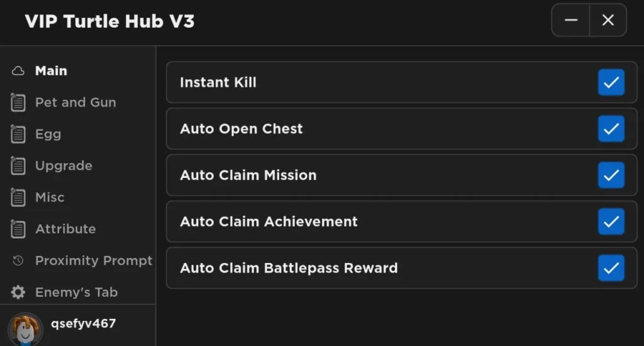Viewport: 644px width, 346px height.
Task: Select the Proximity Prompt tab
Action: tap(94, 260)
